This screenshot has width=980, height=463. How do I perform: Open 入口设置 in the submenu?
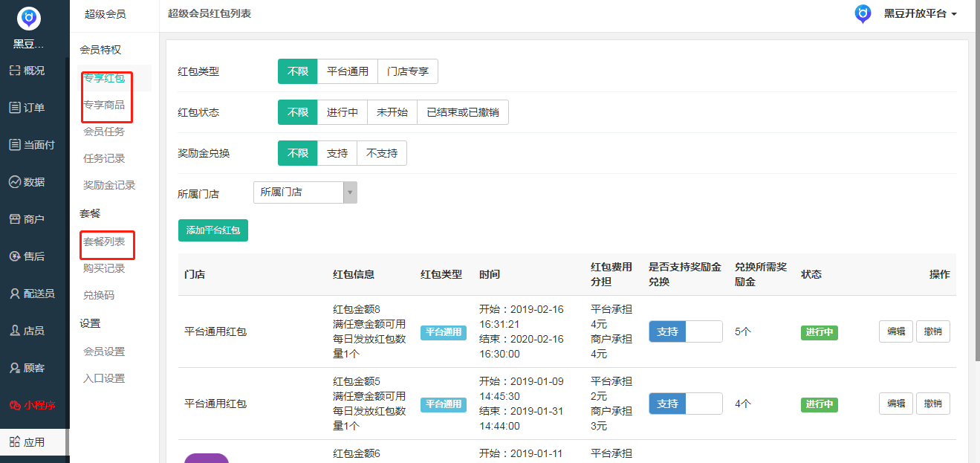click(104, 378)
